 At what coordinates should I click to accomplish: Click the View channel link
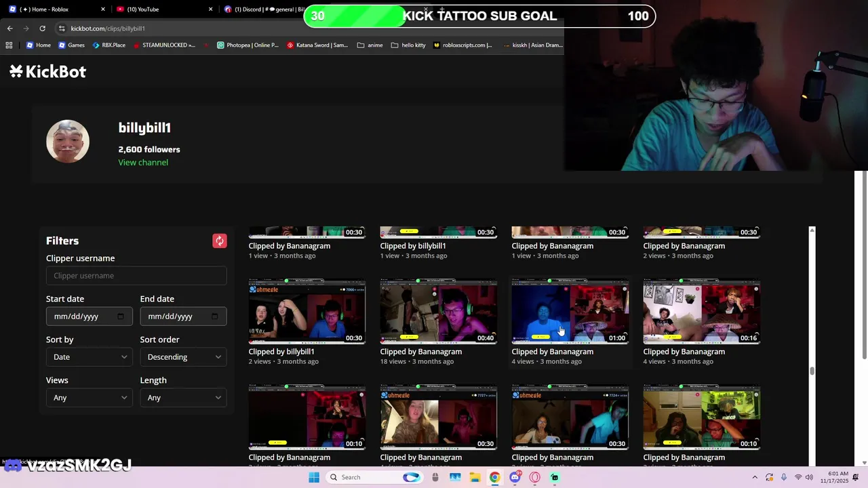[x=143, y=163]
